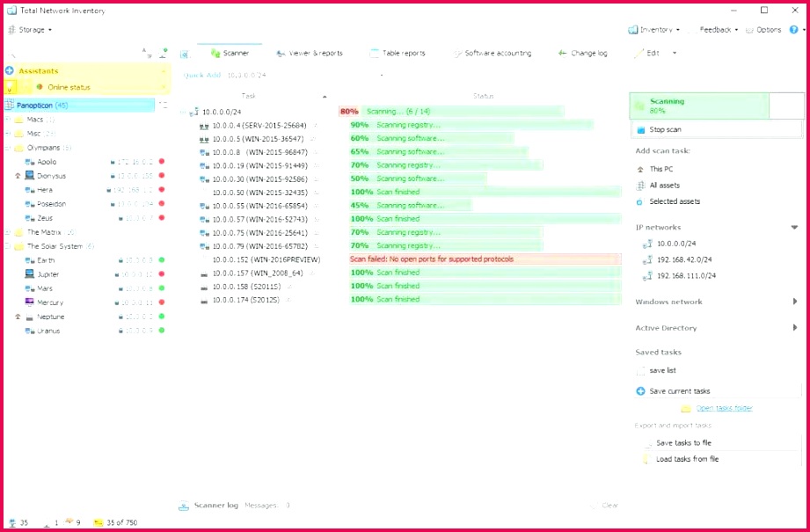Add Selected assets scan task
This screenshot has height=532, width=810.
668,201
